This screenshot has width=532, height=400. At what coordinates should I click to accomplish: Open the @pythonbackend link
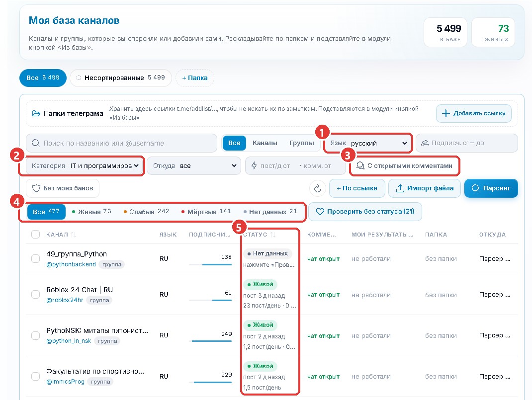click(71, 264)
